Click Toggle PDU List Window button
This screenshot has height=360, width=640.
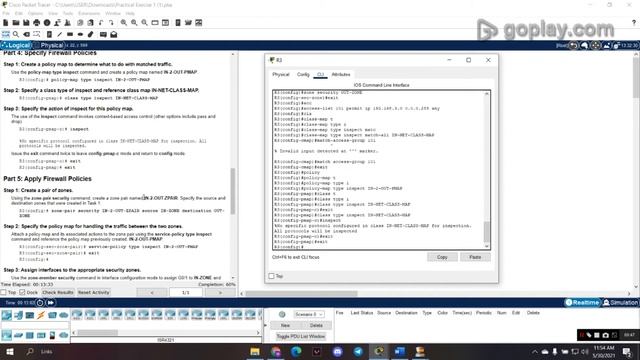point(300,336)
